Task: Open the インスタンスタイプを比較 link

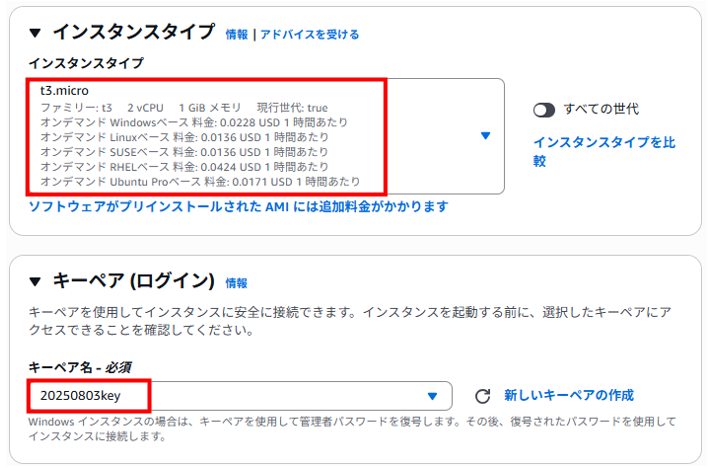Action: click(x=604, y=152)
